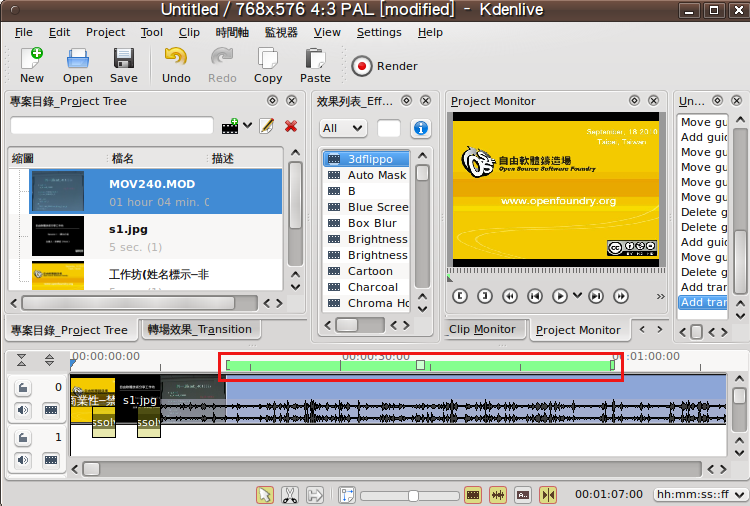Toggle audio waveform thumbnails display
This screenshot has height=506, width=750.
[498, 495]
